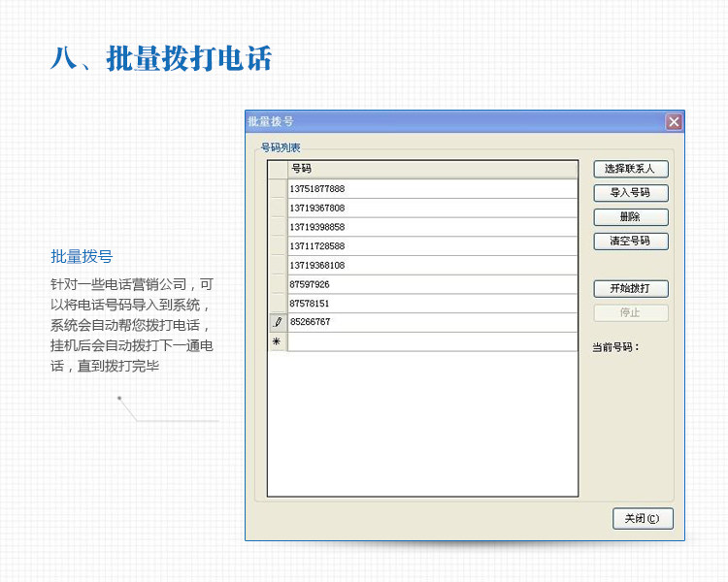This screenshot has height=582, width=728.
Task: Click the 删除 button
Action: point(631,217)
